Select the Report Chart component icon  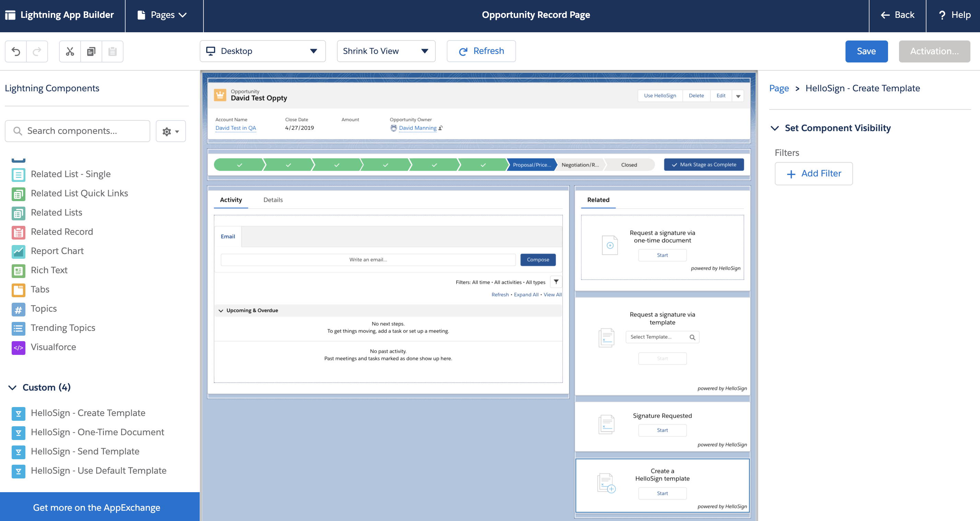tap(18, 251)
